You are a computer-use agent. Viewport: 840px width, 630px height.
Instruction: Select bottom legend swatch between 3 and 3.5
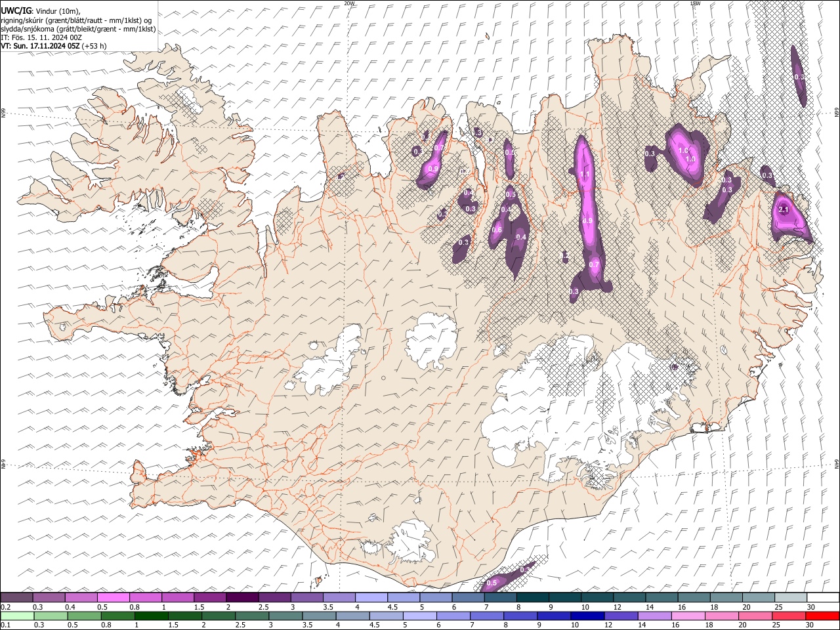click(x=285, y=616)
